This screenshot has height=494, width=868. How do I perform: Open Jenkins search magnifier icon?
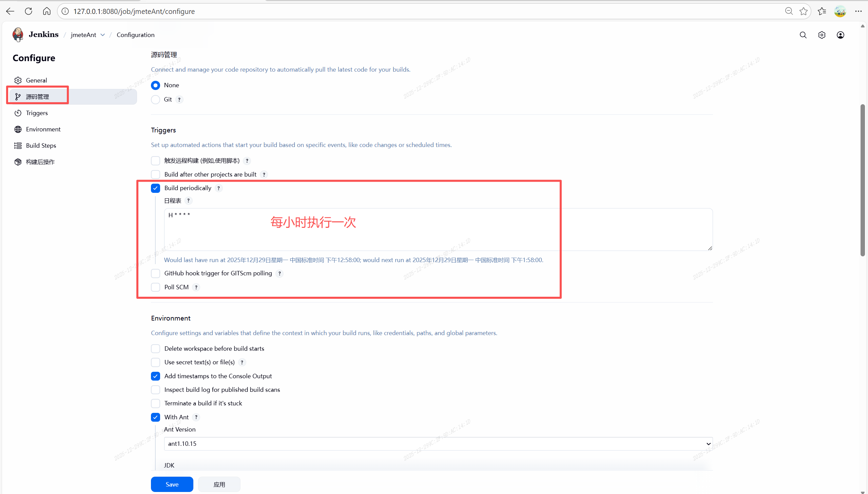803,35
